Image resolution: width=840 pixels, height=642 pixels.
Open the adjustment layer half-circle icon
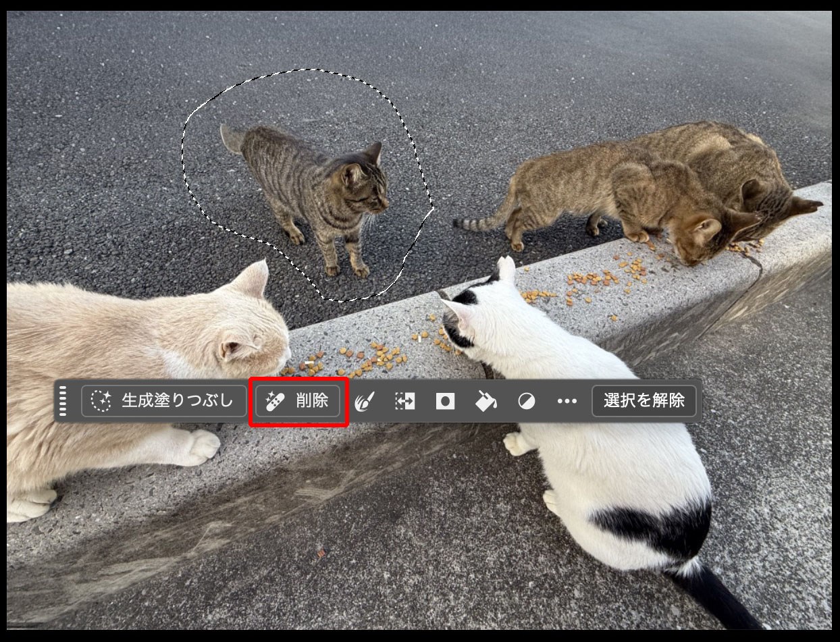coord(527,400)
